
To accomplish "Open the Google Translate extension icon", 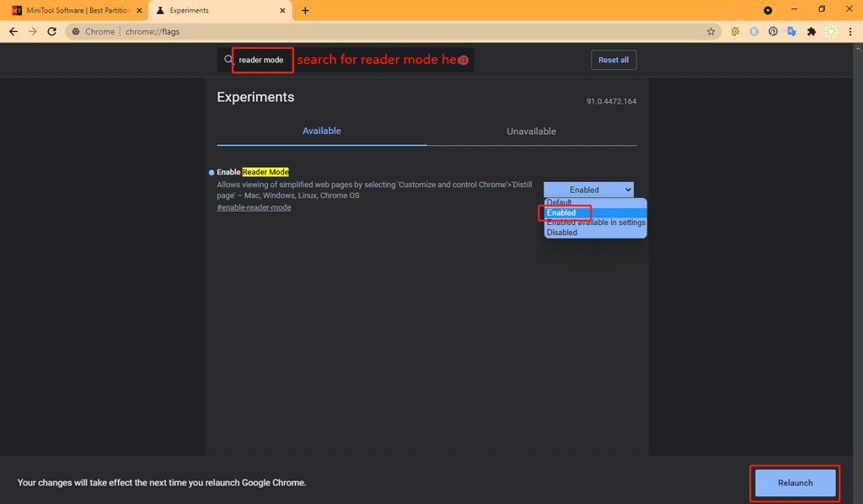I will (x=792, y=30).
